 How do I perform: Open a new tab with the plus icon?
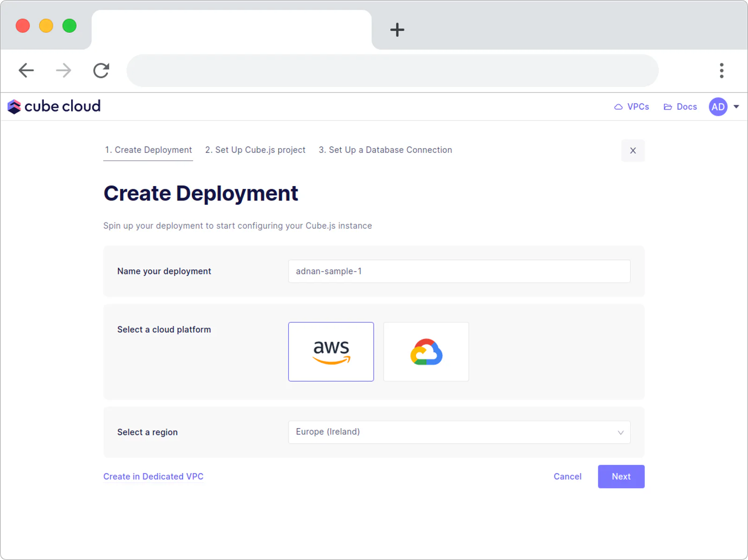click(397, 30)
